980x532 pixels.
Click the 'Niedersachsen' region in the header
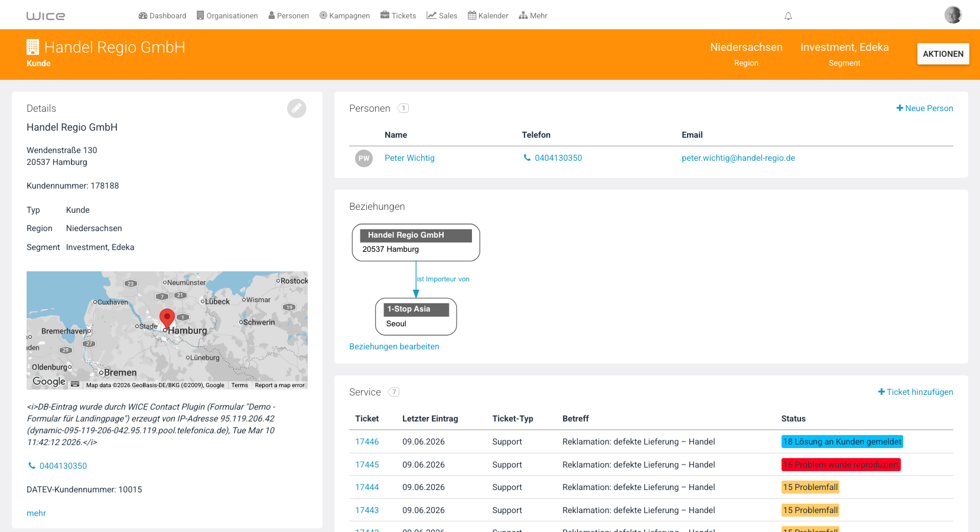tap(747, 47)
